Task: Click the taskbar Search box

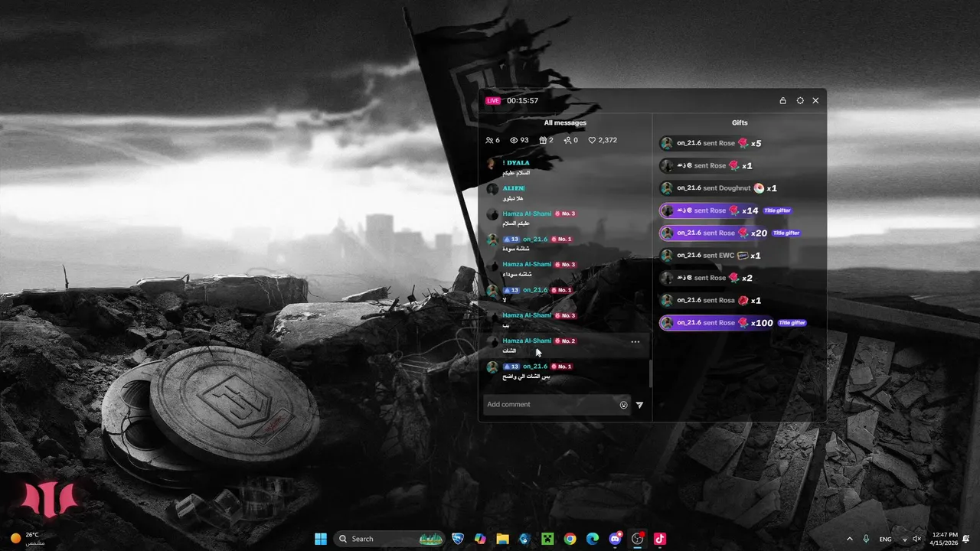Action: pos(390,539)
